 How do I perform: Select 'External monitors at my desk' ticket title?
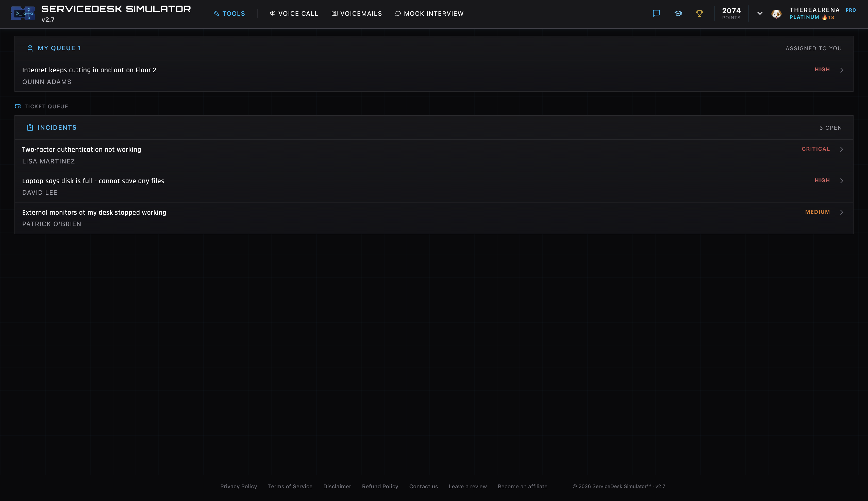coord(94,212)
